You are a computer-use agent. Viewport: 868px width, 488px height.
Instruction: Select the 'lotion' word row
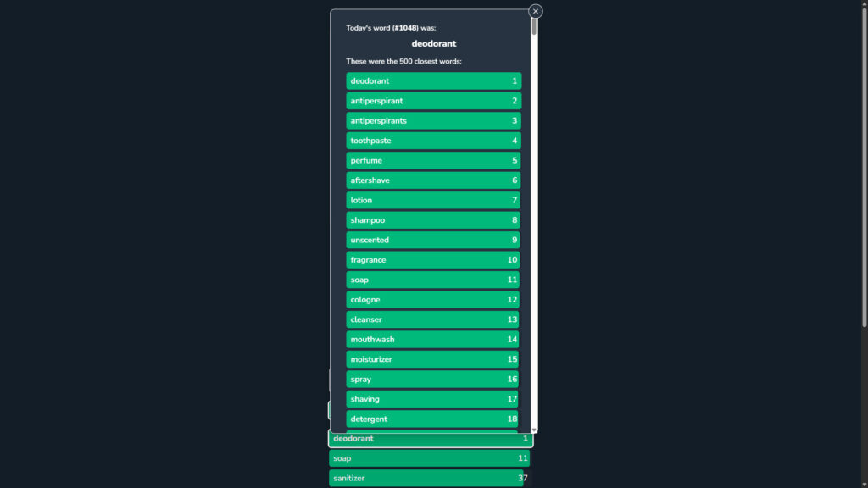tap(433, 200)
